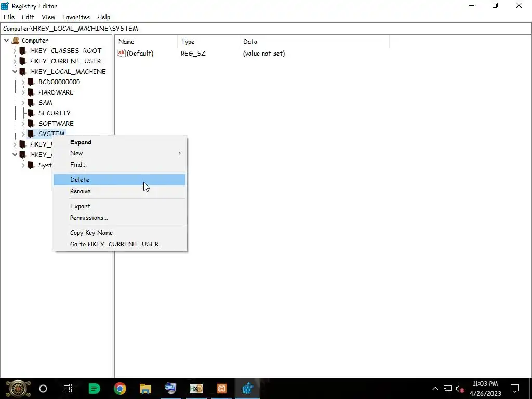Select Go to HKEY_CURRENT_USER

[x=119, y=244]
